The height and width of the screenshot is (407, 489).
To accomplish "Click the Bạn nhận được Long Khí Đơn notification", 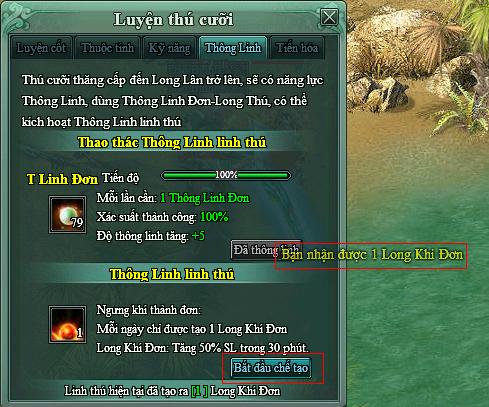I will click(372, 255).
